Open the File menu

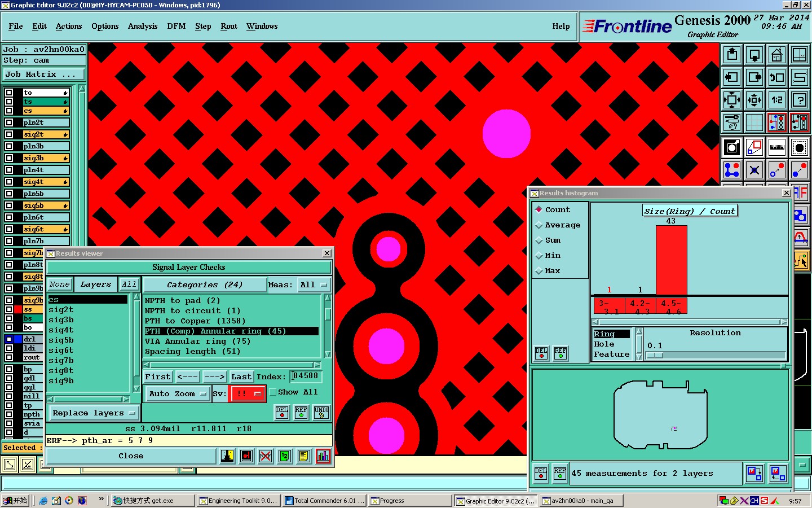16,26
